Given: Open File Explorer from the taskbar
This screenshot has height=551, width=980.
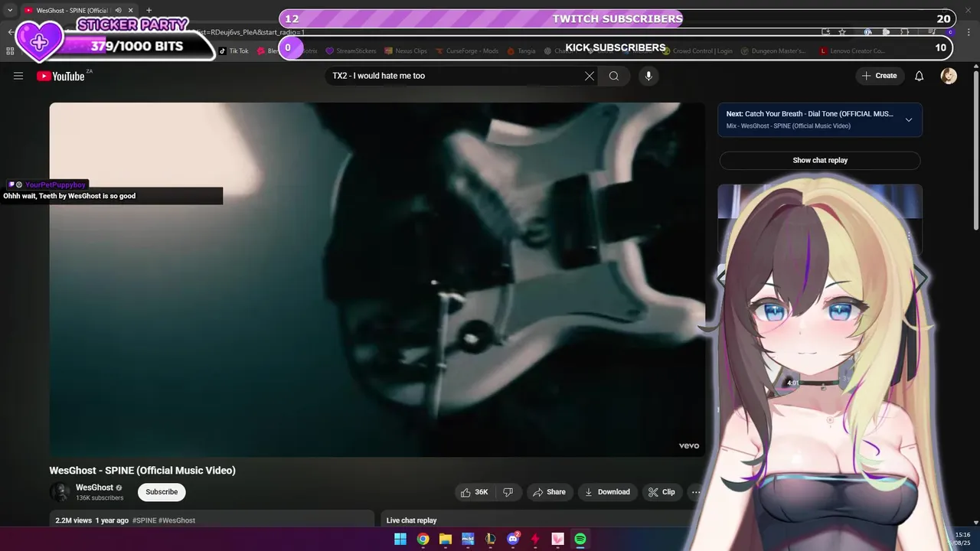Looking at the screenshot, I should click(446, 539).
